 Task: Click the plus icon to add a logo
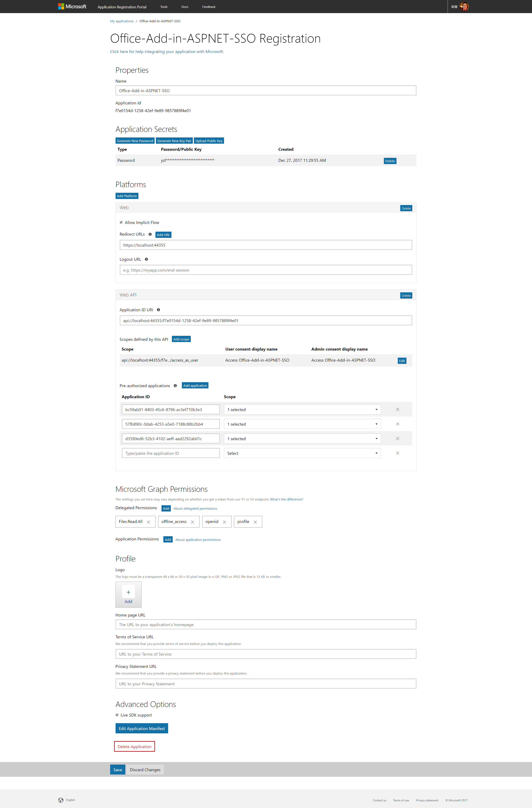(128, 592)
